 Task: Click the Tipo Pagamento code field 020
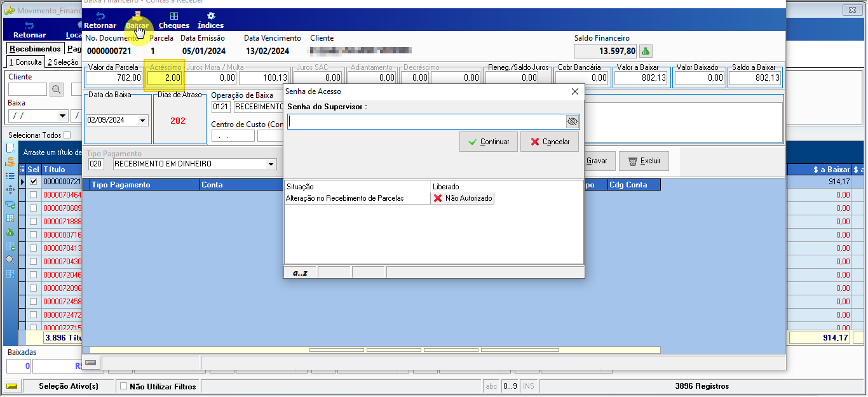pos(96,164)
